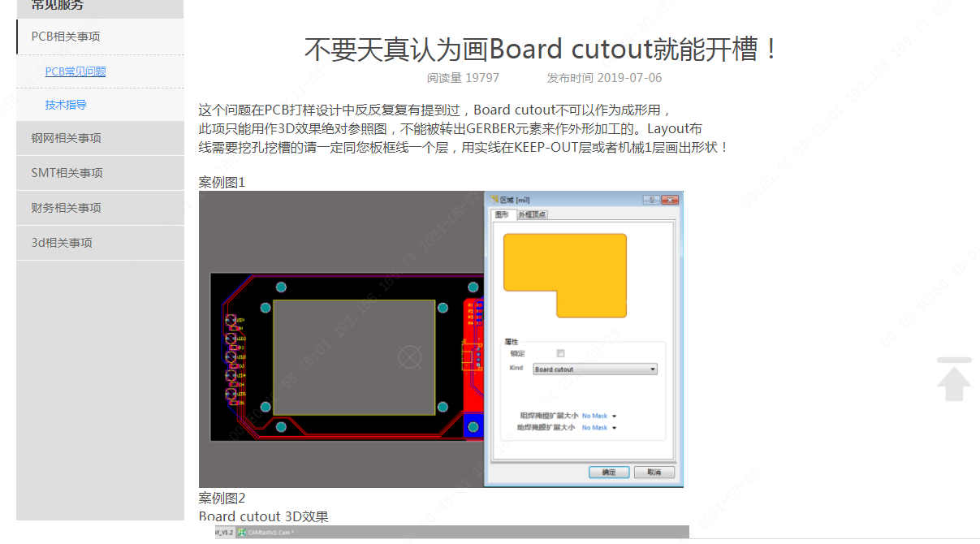This screenshot has width=980, height=544.
Task: Toggle the 锁定 (locked) checkbox
Action: (x=560, y=353)
